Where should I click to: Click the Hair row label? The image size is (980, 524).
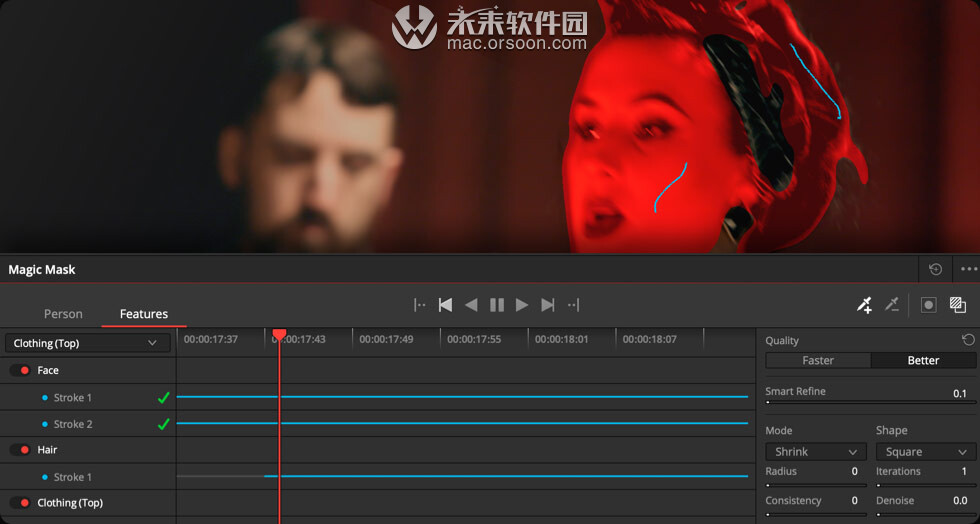point(48,450)
